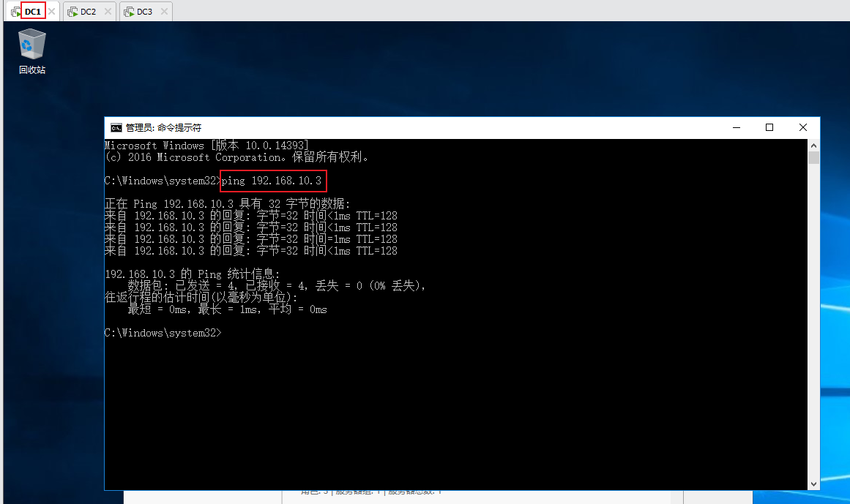This screenshot has height=504, width=850.
Task: Click the '往返行程的估计时间' line
Action: (201, 297)
